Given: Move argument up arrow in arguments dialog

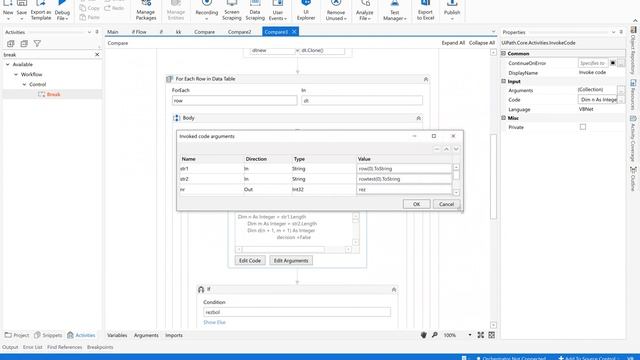Looking at the screenshot, I should 447,149.
